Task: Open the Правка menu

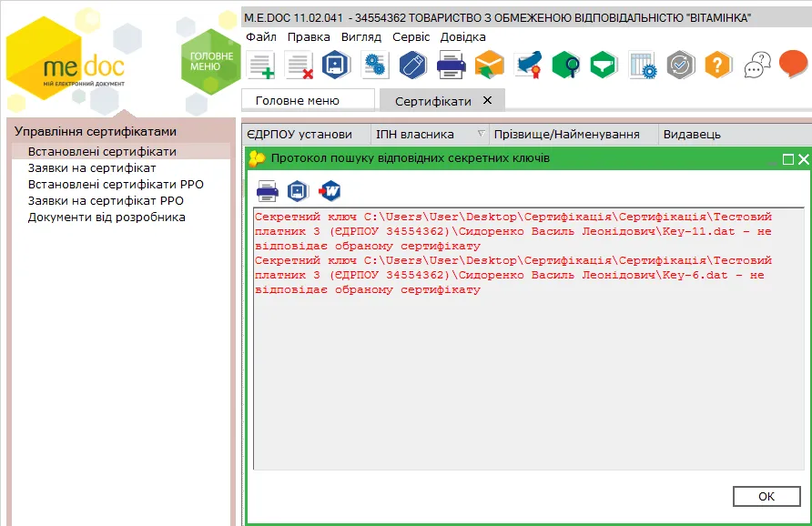Action: (309, 37)
